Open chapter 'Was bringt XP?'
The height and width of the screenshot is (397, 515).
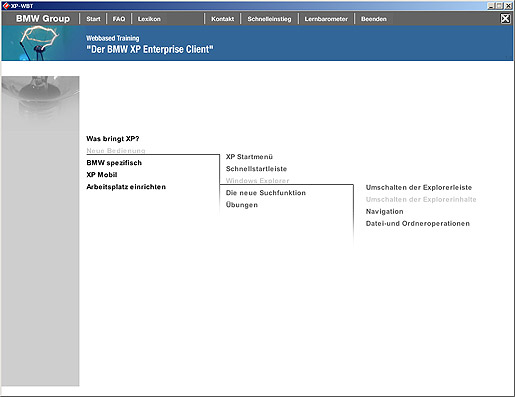[x=113, y=139]
